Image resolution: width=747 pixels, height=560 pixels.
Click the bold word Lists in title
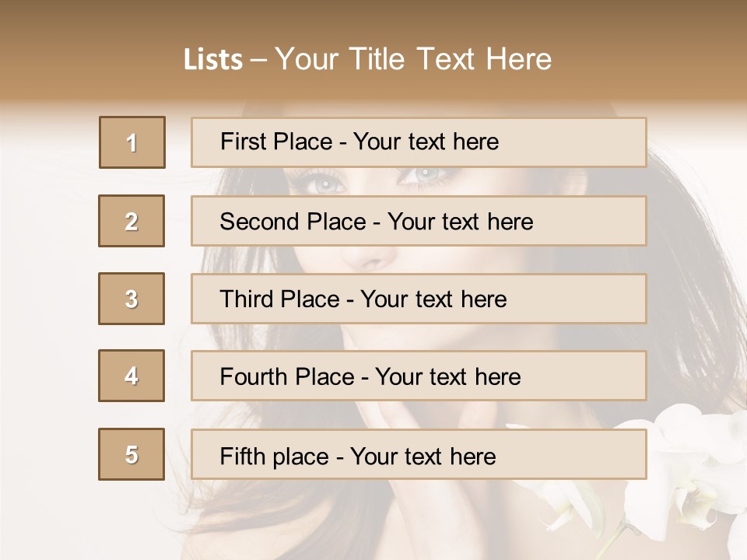[x=213, y=60]
